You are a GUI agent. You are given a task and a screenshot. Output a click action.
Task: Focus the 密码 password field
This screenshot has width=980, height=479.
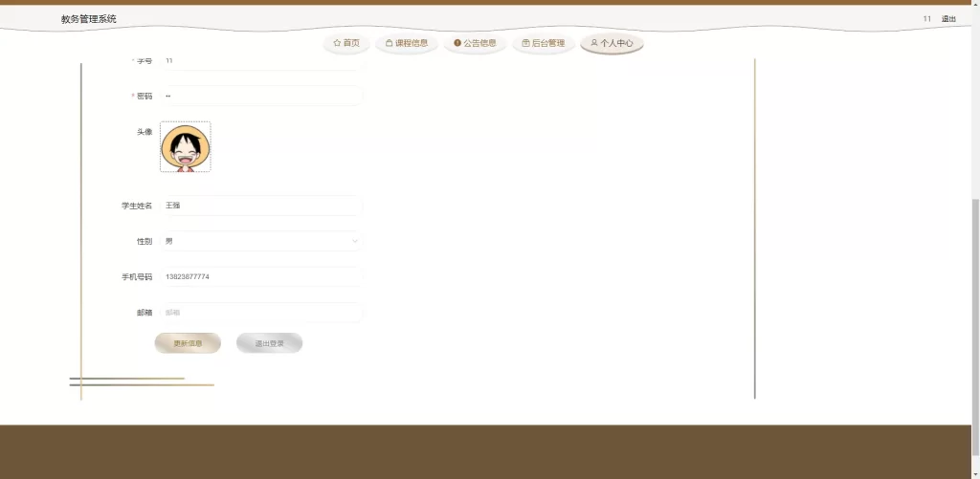tap(260, 96)
